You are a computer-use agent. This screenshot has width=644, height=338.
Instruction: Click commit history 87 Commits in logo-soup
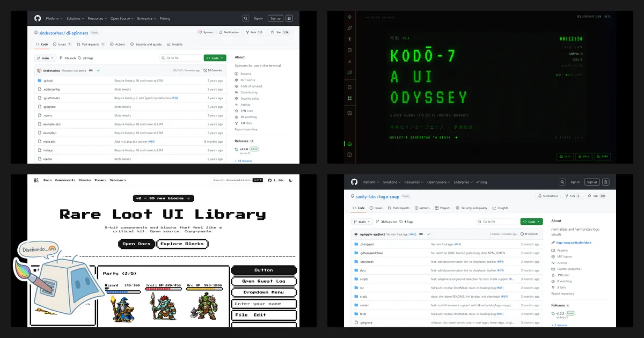point(530,234)
